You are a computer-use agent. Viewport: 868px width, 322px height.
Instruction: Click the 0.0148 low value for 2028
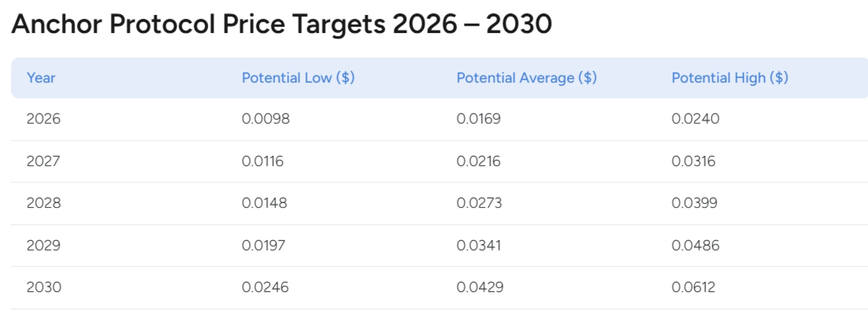click(264, 203)
